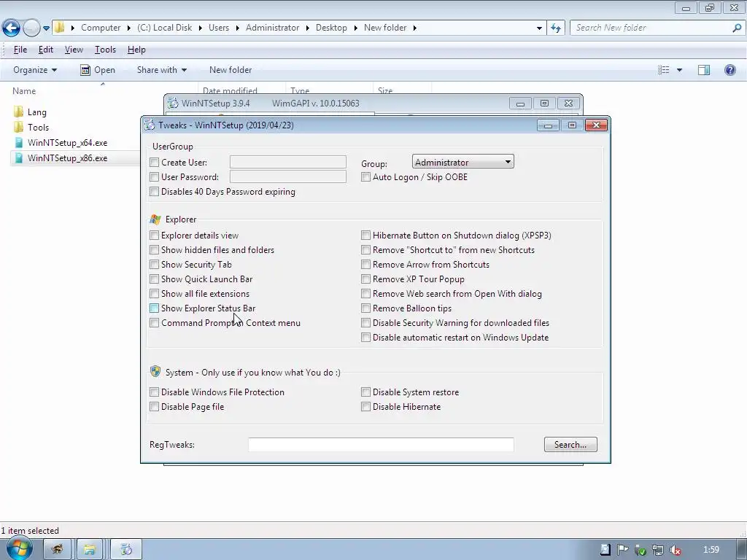
Task: Click Open in Explorer toolbar
Action: [98, 70]
